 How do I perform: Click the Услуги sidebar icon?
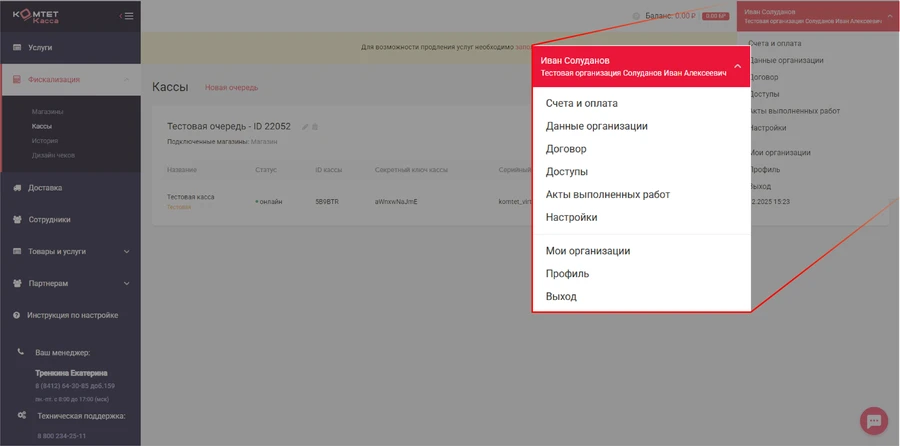point(17,47)
